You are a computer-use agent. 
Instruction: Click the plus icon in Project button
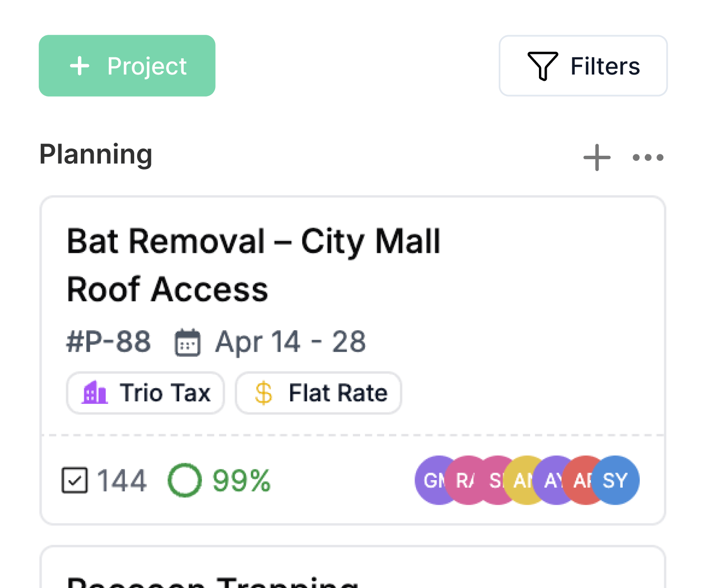79,66
